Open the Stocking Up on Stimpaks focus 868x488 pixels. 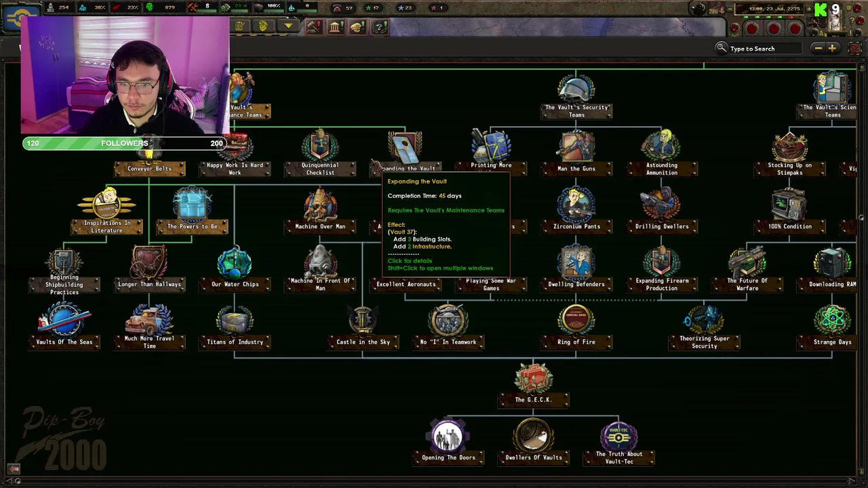point(790,155)
